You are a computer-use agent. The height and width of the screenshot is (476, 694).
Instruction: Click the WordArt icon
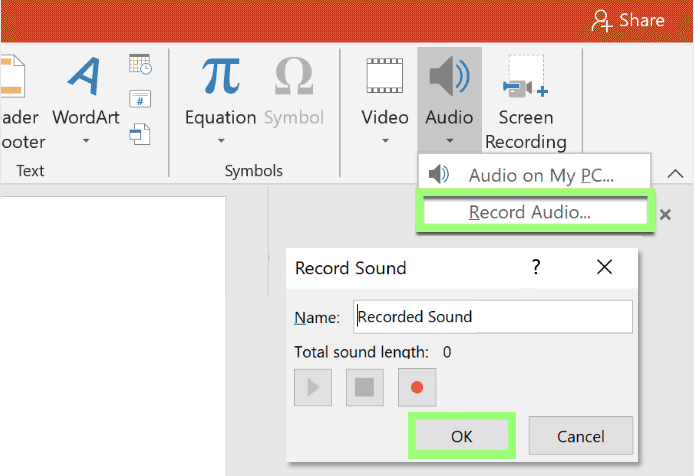(x=85, y=76)
